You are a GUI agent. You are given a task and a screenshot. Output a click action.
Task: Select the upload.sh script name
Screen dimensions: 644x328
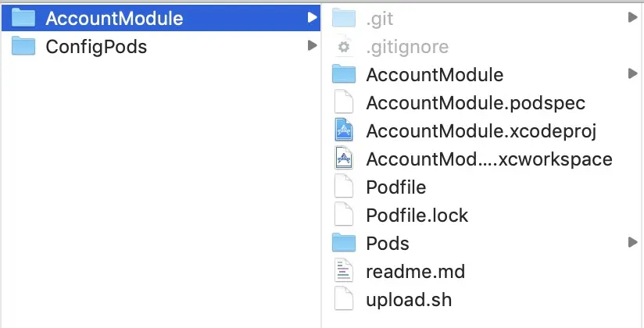[x=409, y=300]
